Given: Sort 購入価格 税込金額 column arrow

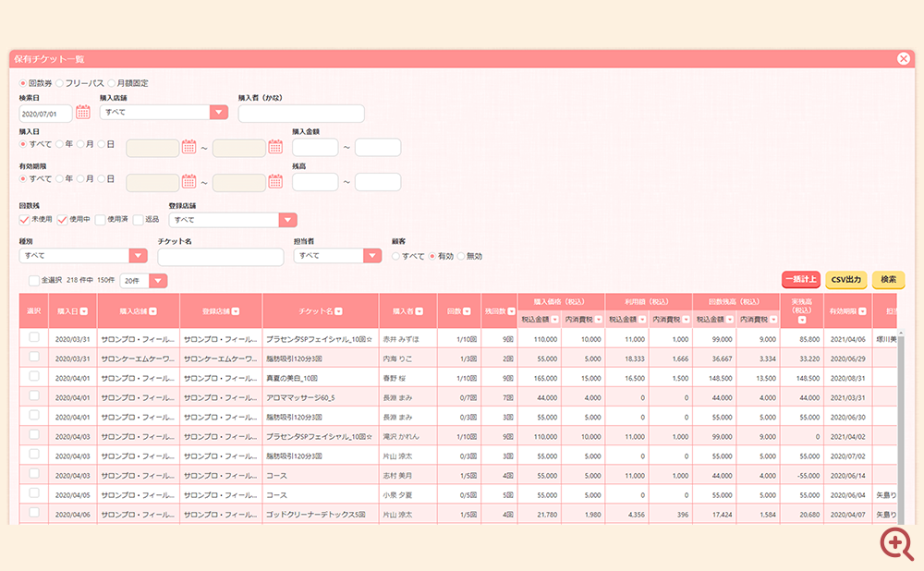Looking at the screenshot, I should [554, 320].
